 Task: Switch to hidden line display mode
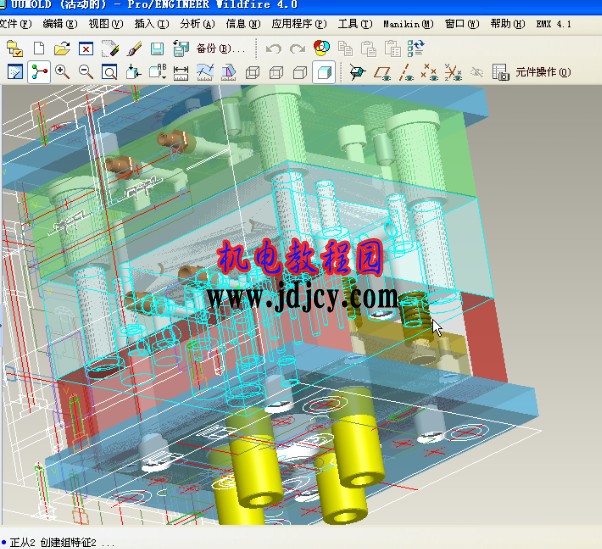point(276,72)
